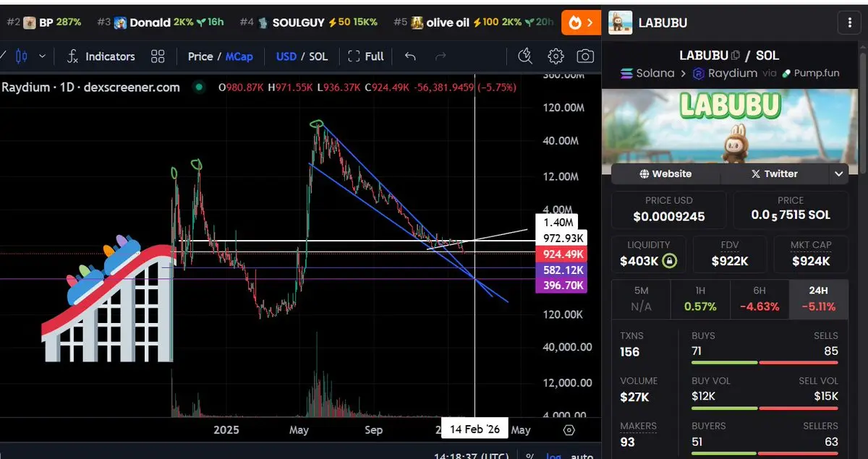The width and height of the screenshot is (868, 459).
Task: Click the 396.70K purple price label
Action: (561, 286)
